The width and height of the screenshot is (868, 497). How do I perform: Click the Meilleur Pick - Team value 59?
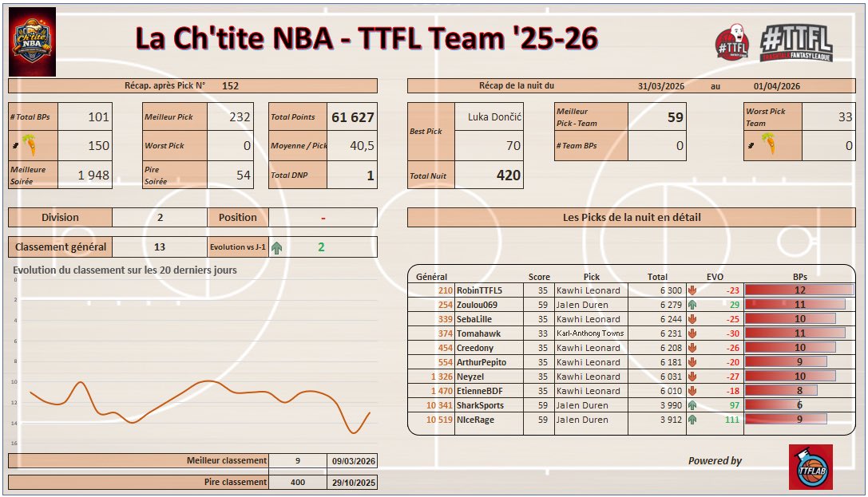coord(675,117)
